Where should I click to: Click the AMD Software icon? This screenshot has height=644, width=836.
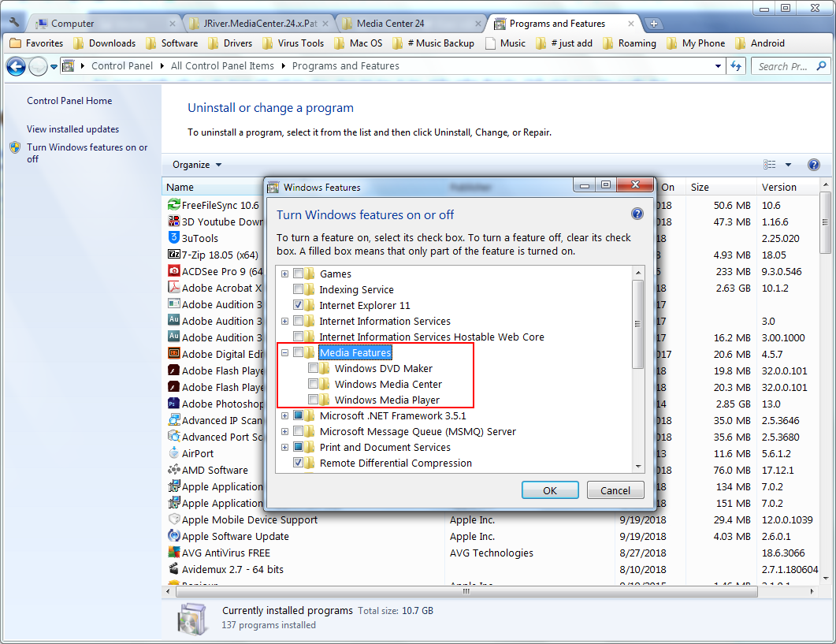pos(174,470)
